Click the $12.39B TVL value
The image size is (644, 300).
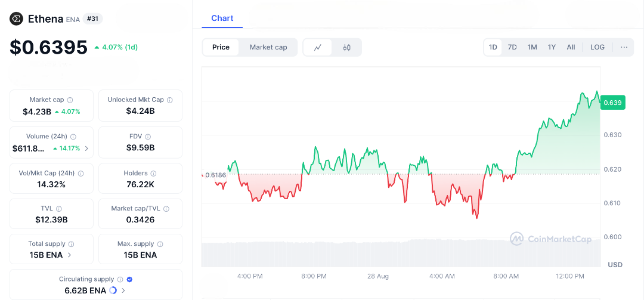tap(51, 220)
